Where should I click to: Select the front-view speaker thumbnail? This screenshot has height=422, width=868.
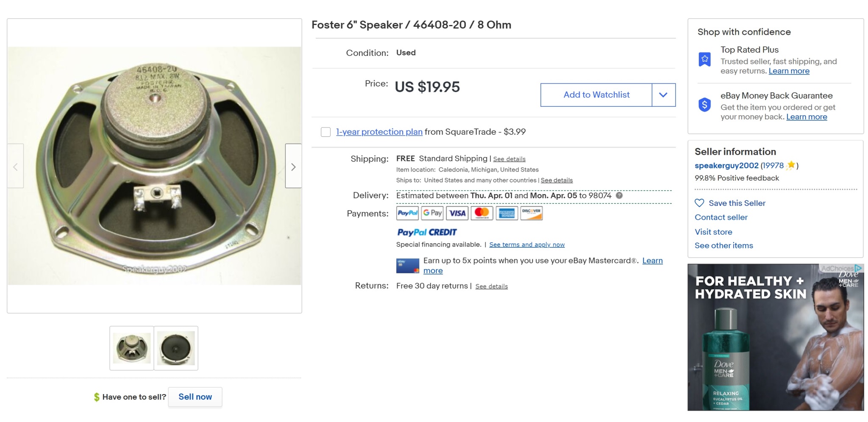[176, 348]
